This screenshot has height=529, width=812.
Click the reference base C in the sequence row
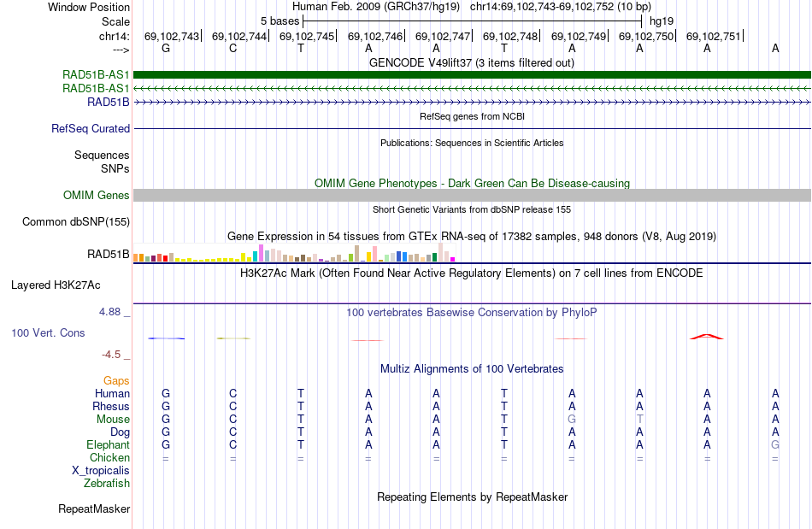pyautogui.click(x=233, y=49)
